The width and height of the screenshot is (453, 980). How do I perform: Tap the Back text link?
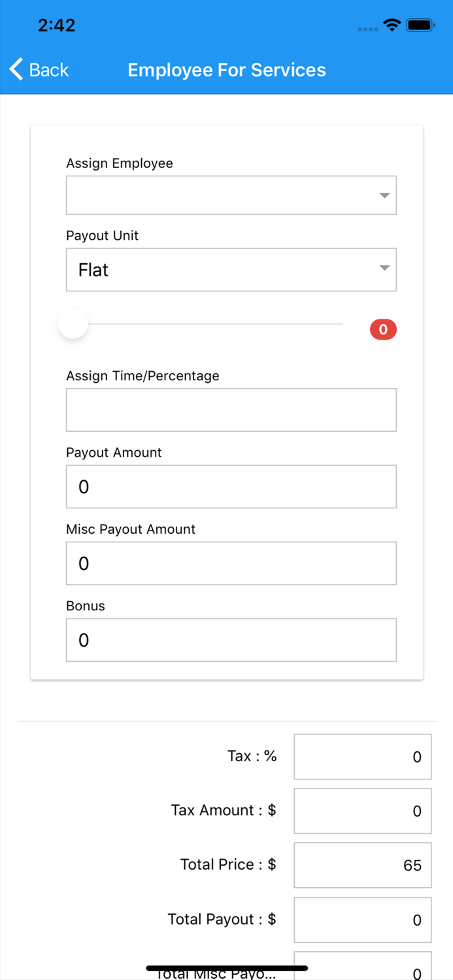49,70
